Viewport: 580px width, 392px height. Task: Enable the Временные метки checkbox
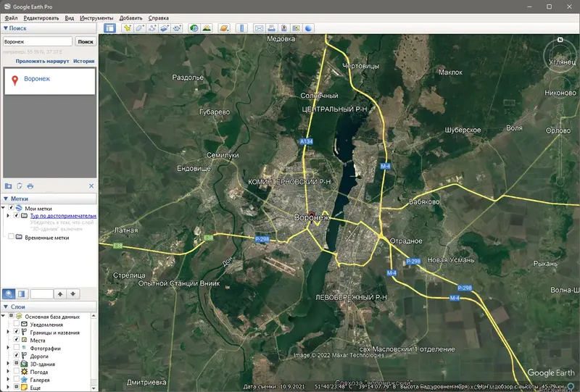[x=11, y=237]
